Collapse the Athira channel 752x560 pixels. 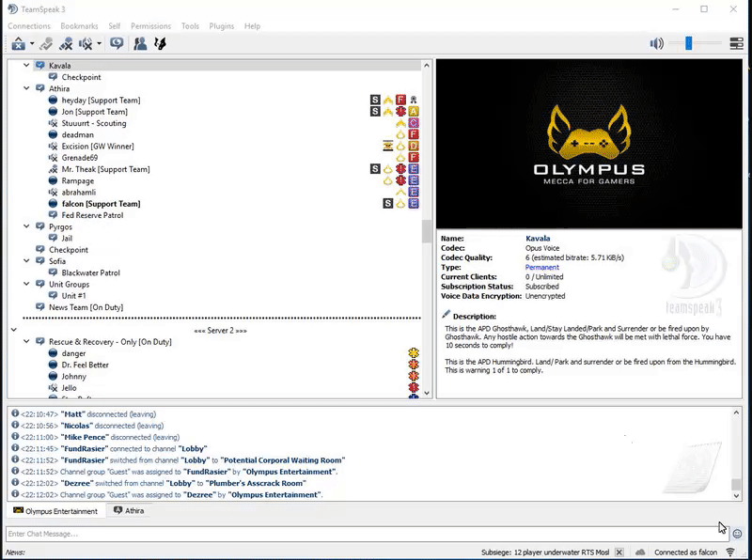(26, 88)
